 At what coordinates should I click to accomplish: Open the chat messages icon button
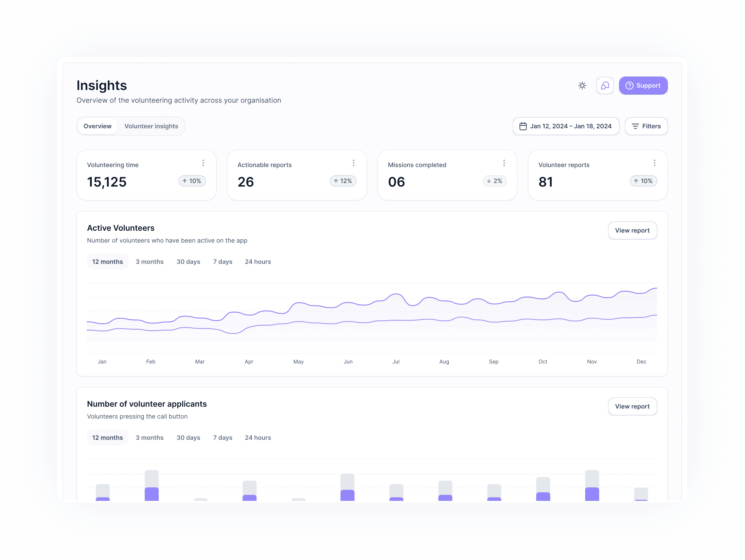pyautogui.click(x=605, y=86)
